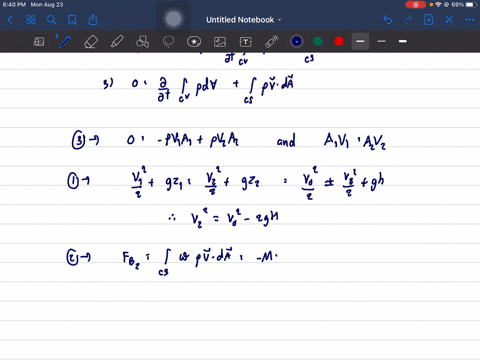Tap the time 6:40 PM in status bar
Viewport: 480px width, 360px height.
point(14,5)
